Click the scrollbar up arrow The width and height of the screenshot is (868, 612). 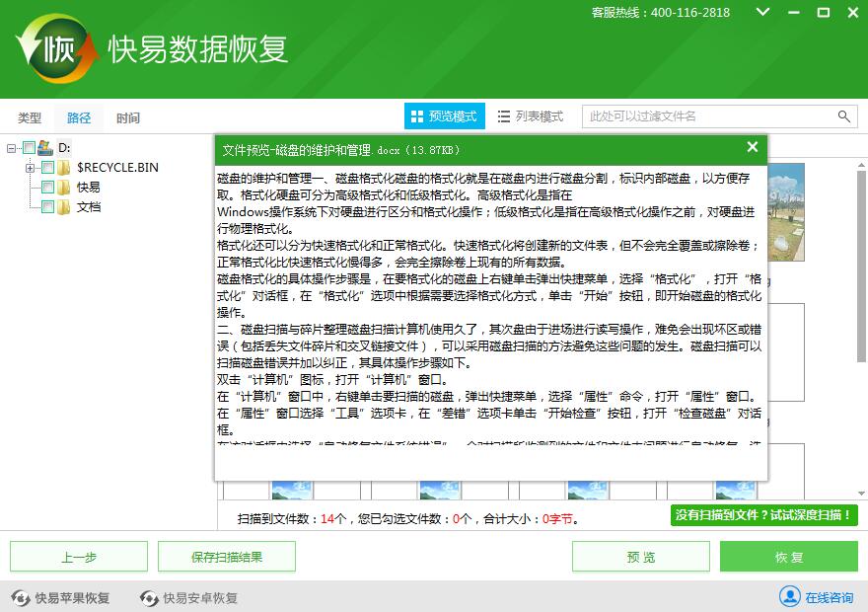pyautogui.click(x=861, y=165)
